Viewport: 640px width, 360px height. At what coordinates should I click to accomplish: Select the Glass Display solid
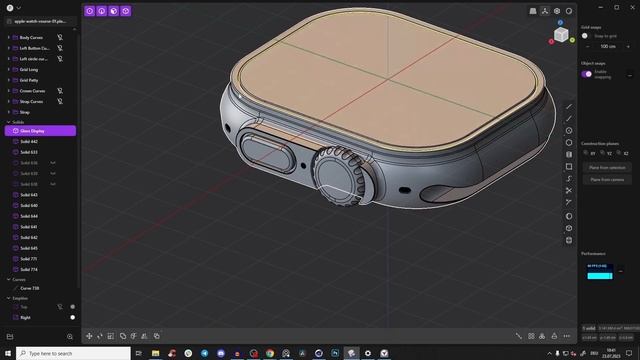[40, 131]
